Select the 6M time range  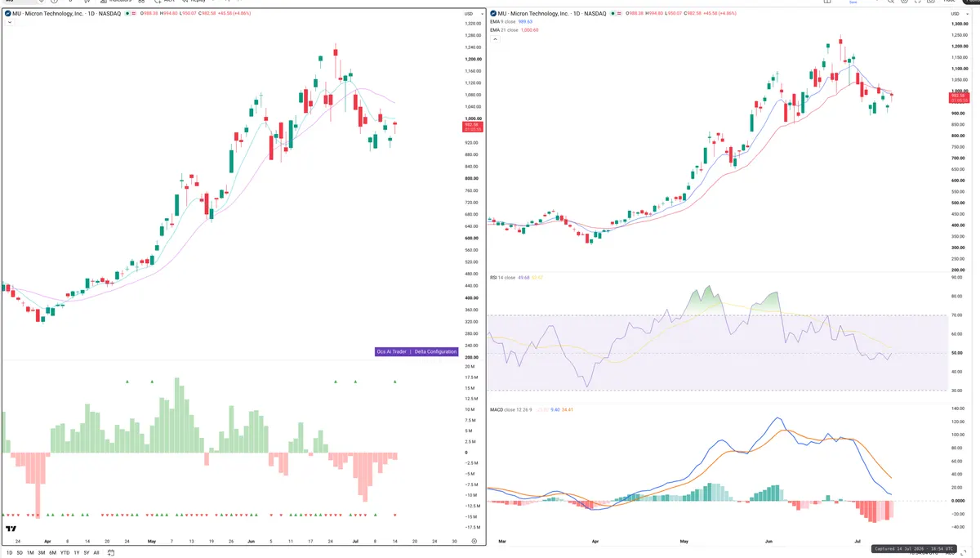(x=52, y=552)
